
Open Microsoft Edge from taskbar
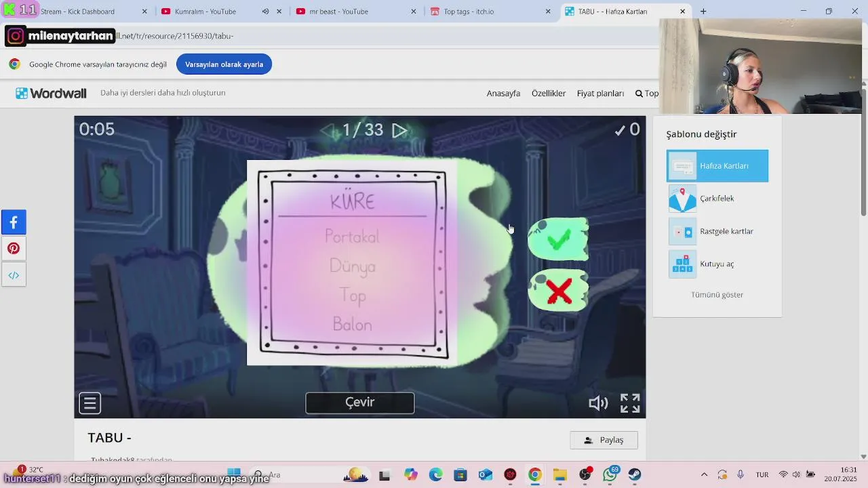tap(435, 474)
